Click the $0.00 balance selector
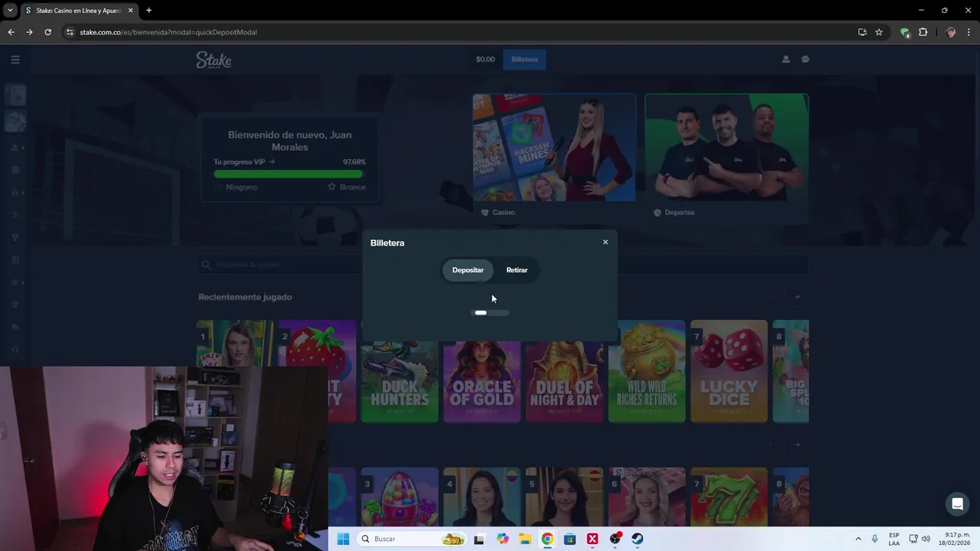Image resolution: width=980 pixels, height=551 pixels. pyautogui.click(x=485, y=59)
